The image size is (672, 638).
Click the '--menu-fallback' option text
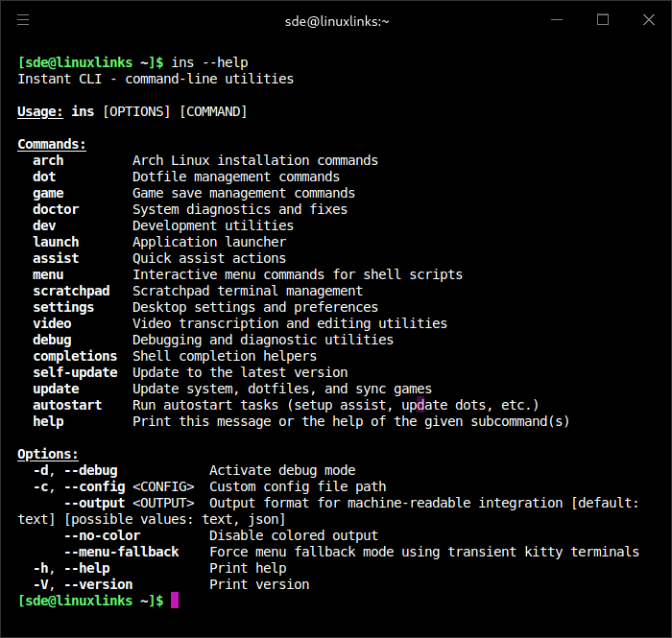point(121,552)
